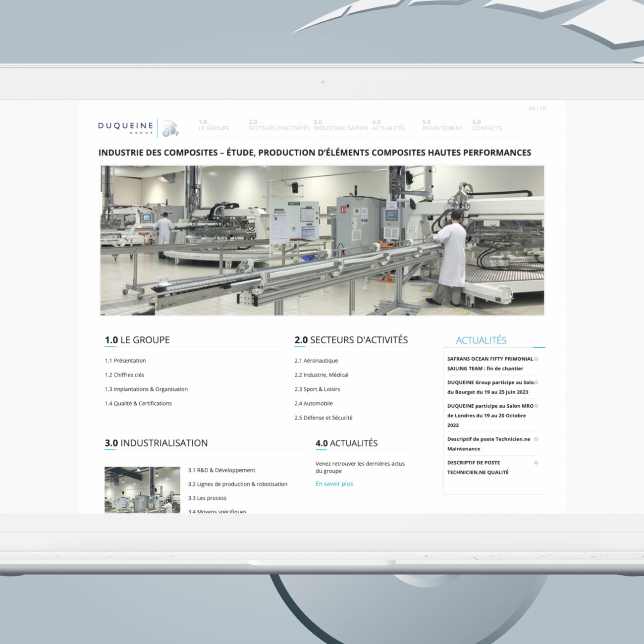Click the bullet icon beside Technicien.ne Qualité
The height and width of the screenshot is (644, 644).
536,463
